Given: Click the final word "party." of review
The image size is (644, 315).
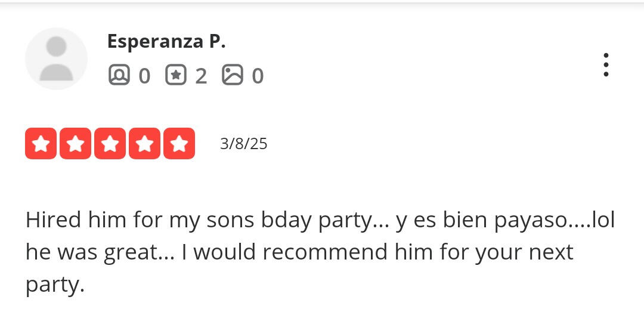Looking at the screenshot, I should point(55,285).
